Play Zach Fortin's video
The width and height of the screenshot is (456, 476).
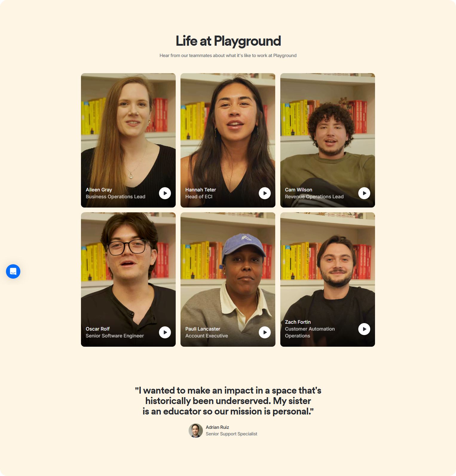coord(364,329)
